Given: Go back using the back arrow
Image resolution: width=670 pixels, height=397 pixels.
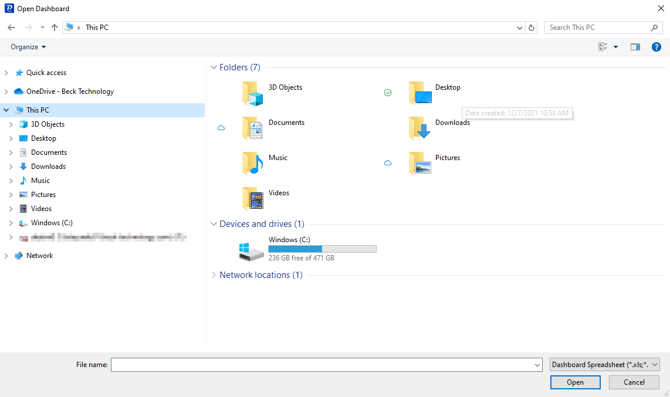Looking at the screenshot, I should (x=11, y=27).
